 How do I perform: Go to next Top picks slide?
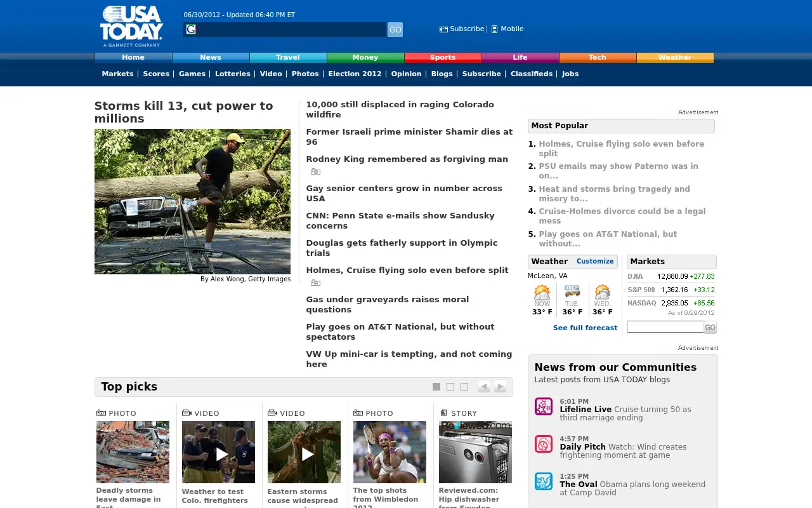pyautogui.click(x=501, y=387)
